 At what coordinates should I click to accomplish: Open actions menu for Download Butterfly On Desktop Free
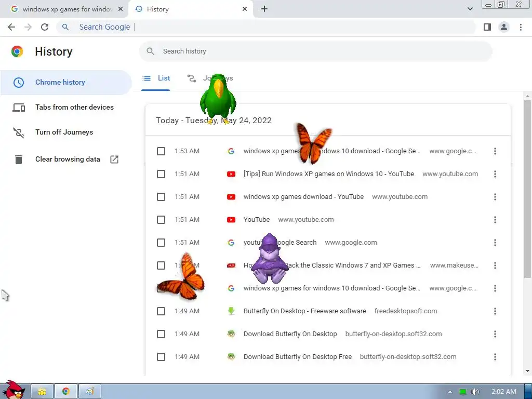point(495,357)
